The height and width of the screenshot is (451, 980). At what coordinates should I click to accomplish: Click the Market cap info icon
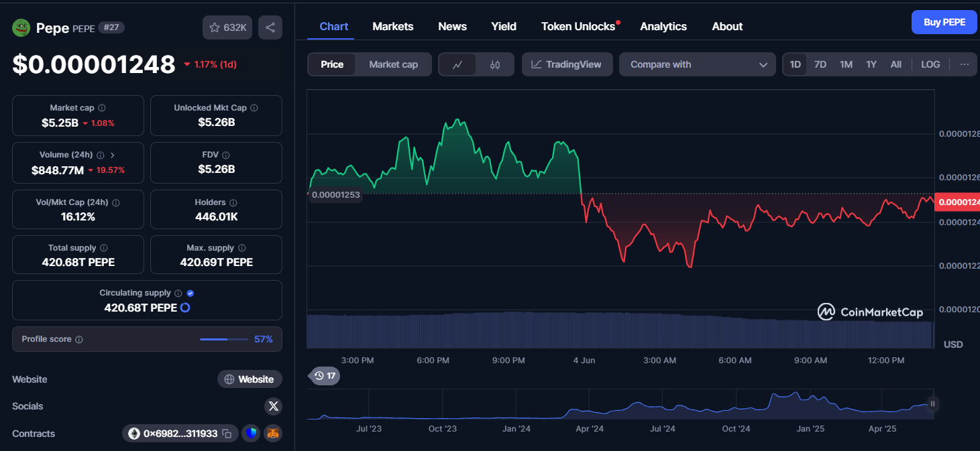101,108
